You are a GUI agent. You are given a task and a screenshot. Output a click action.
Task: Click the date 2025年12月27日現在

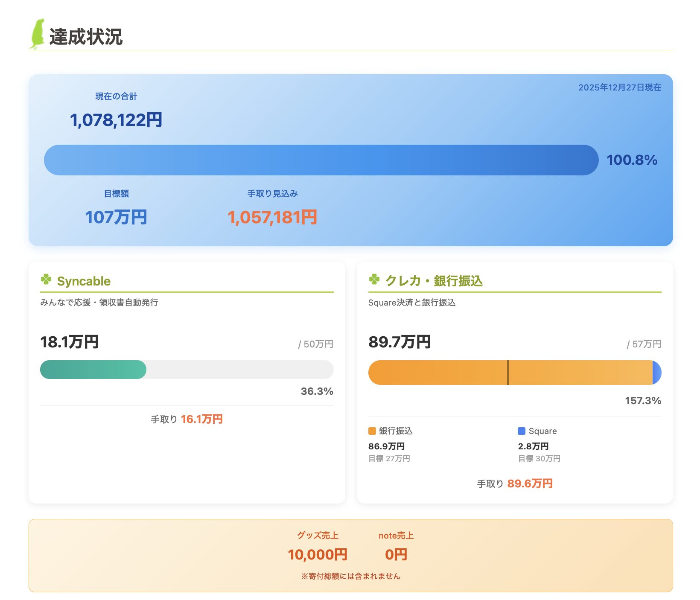tap(620, 87)
